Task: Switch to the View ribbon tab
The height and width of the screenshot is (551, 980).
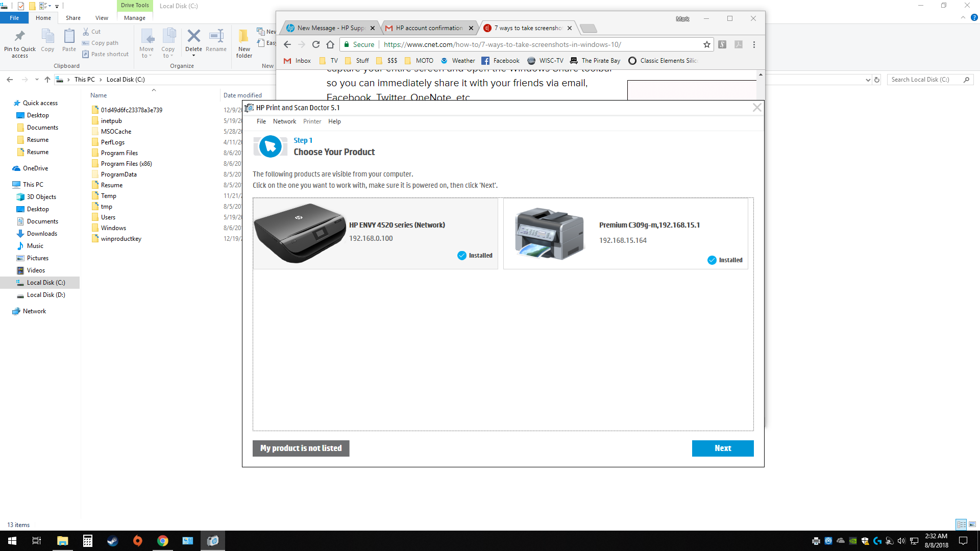Action: 102,18
